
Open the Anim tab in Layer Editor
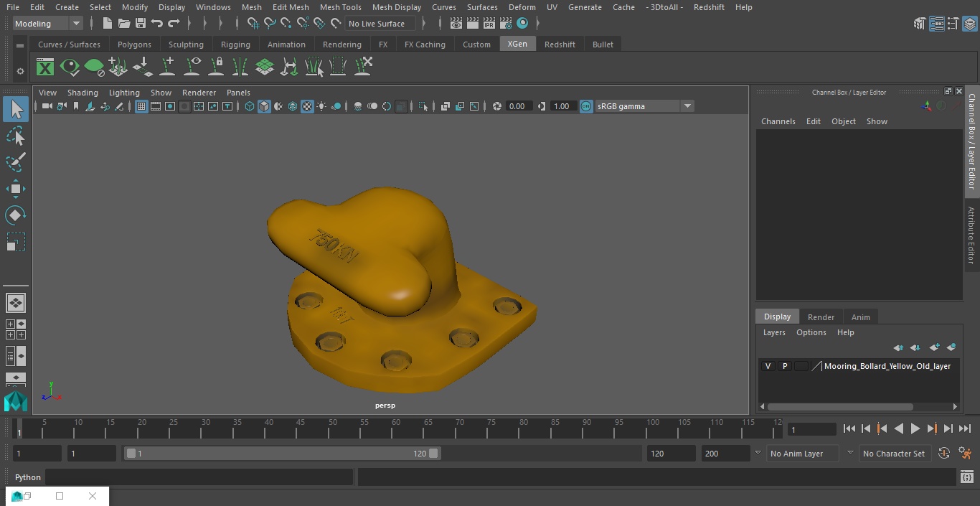[860, 317]
